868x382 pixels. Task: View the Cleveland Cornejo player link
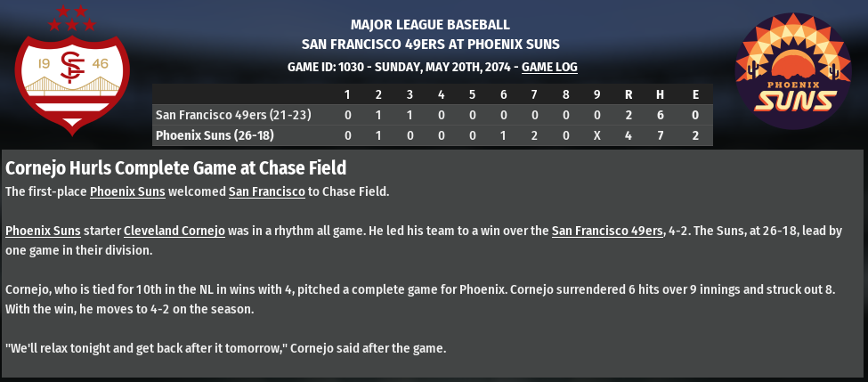pyautogui.click(x=174, y=231)
